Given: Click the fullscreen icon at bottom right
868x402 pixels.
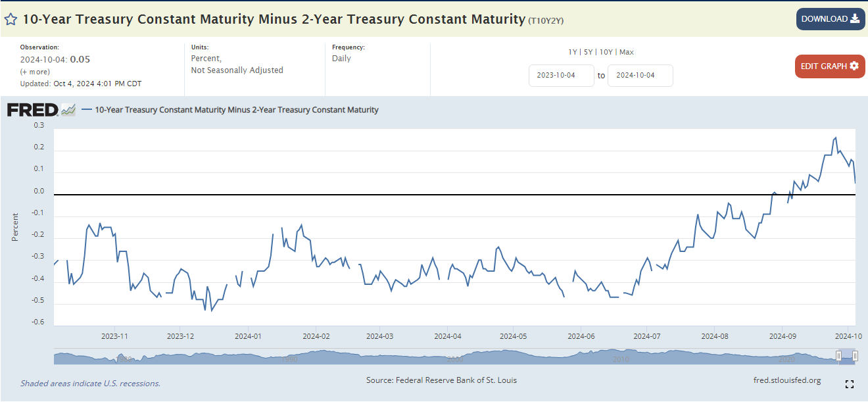Looking at the screenshot, I should click(x=849, y=384).
